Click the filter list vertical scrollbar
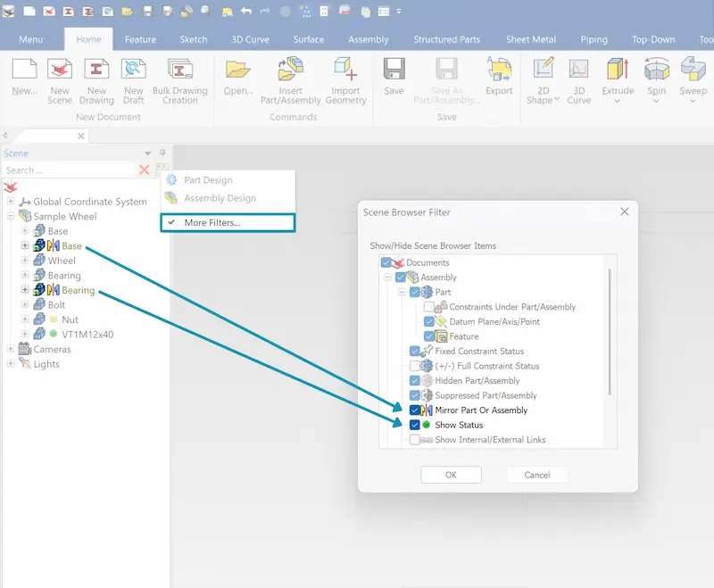This screenshot has width=714, height=588. pos(610,332)
